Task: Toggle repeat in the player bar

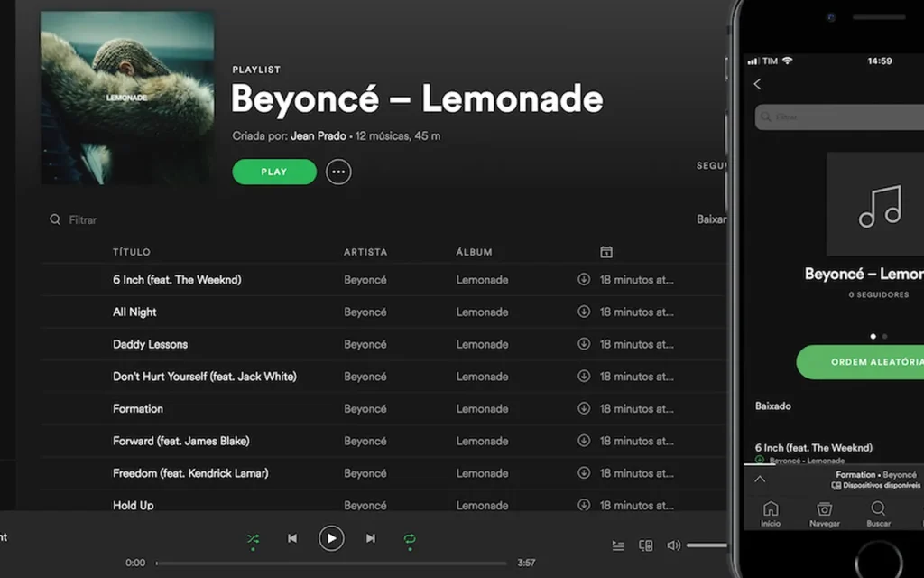Action: pos(410,538)
